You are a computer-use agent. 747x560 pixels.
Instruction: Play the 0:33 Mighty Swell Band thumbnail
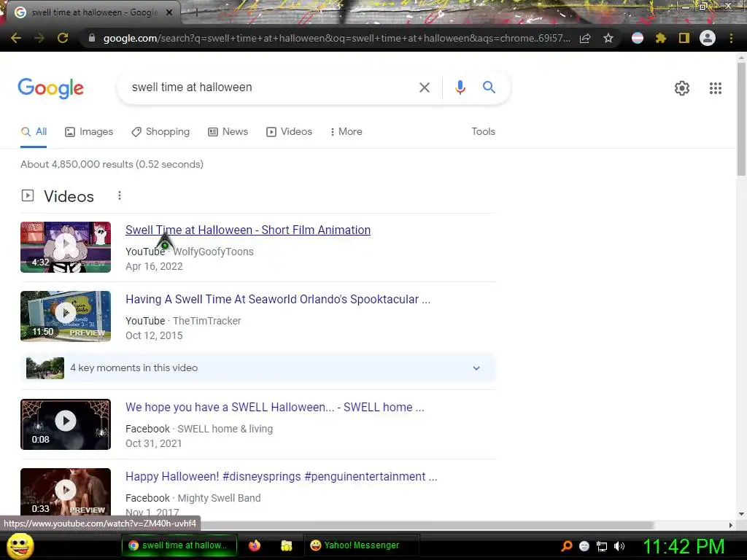click(66, 492)
